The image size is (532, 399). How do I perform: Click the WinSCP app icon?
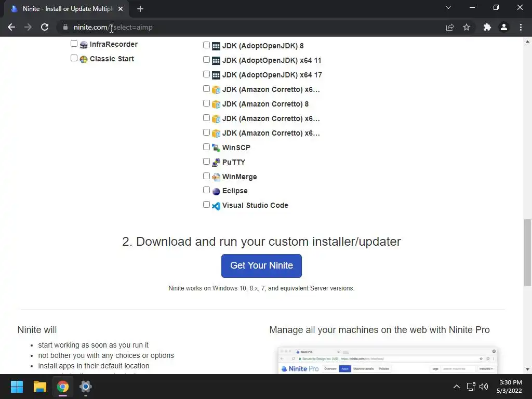click(216, 148)
